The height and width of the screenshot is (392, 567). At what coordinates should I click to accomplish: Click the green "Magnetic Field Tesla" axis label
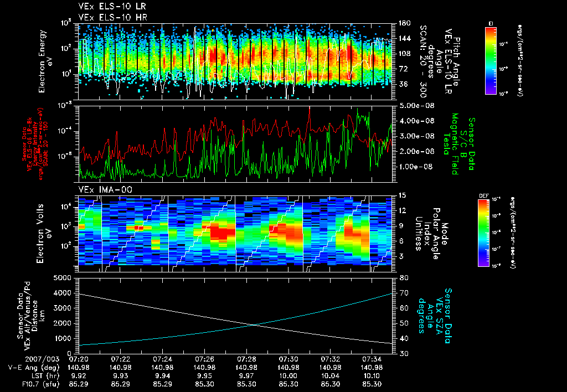coord(451,143)
